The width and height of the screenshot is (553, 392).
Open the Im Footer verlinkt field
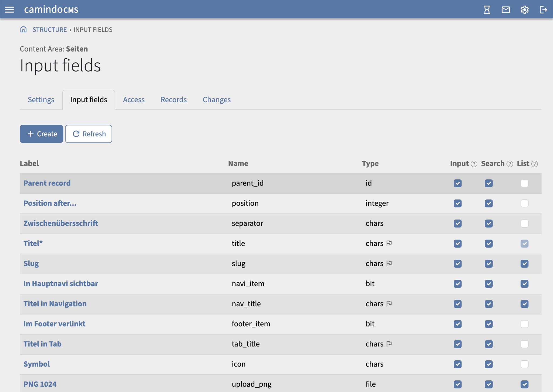54,324
